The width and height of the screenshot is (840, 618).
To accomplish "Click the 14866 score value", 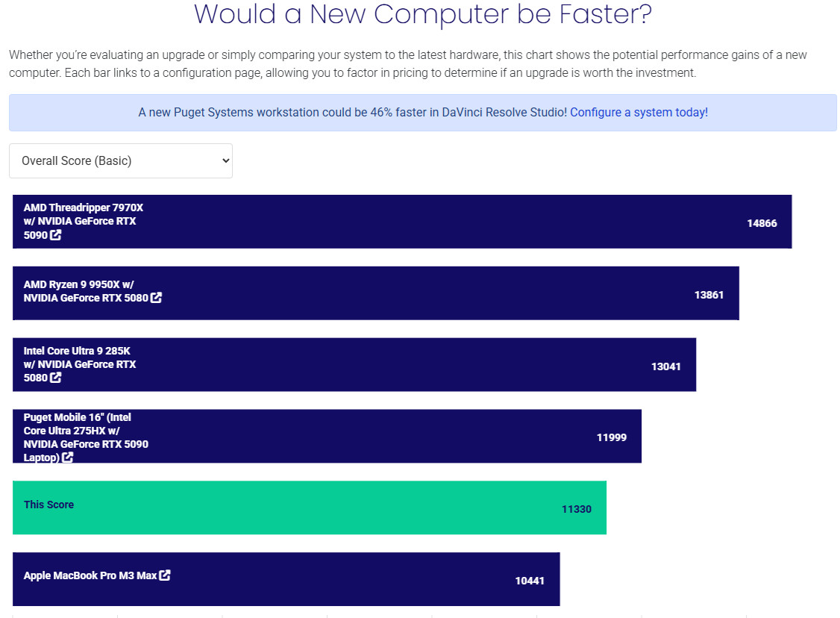I will [762, 223].
